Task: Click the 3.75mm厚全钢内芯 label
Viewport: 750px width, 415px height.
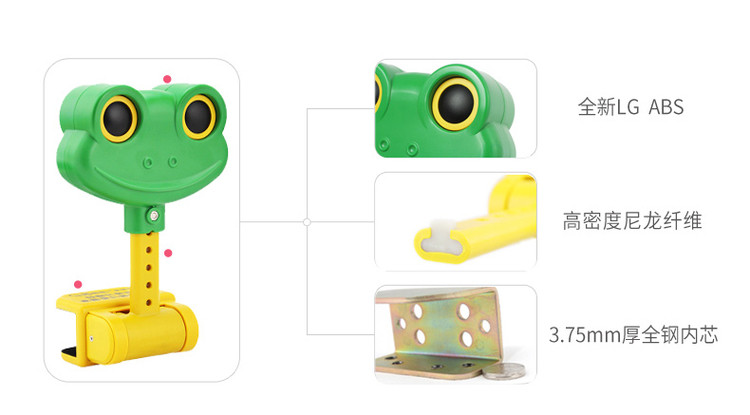Action: click(633, 335)
